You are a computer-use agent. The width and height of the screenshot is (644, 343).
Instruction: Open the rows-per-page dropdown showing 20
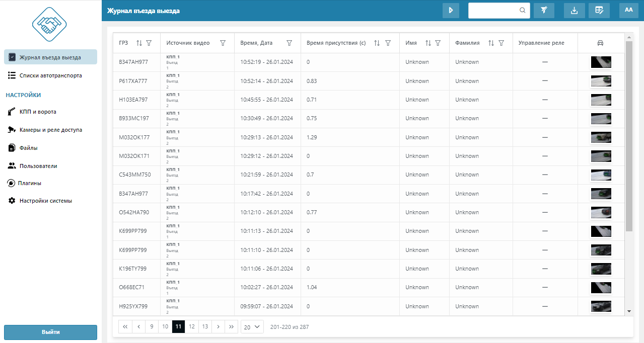pos(252,327)
